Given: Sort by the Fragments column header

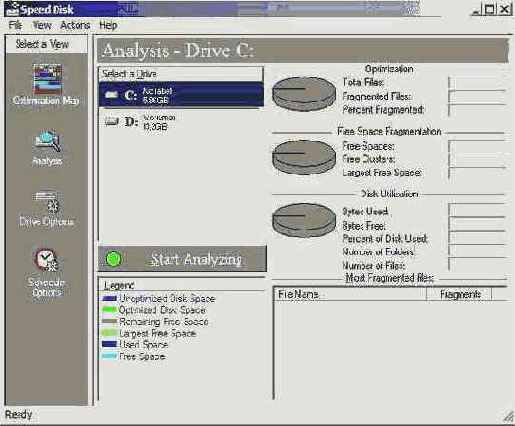Looking at the screenshot, I should (x=459, y=294).
